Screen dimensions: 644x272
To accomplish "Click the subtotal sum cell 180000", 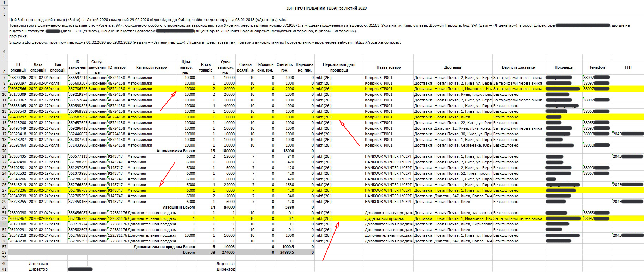I will tap(225, 151).
